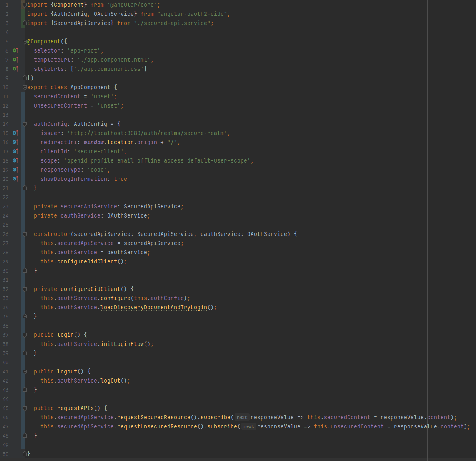The height and width of the screenshot is (461, 476).
Task: Click the gutter icon beside the selector property
Action: (15, 50)
